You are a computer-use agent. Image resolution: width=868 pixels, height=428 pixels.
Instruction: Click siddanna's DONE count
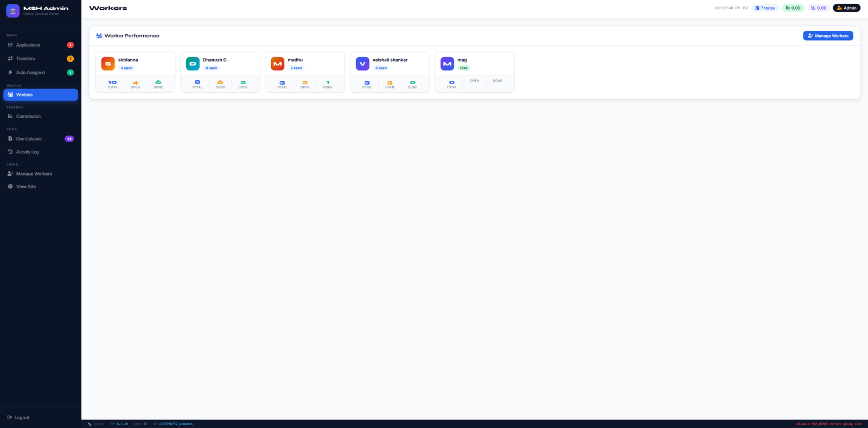click(x=158, y=82)
